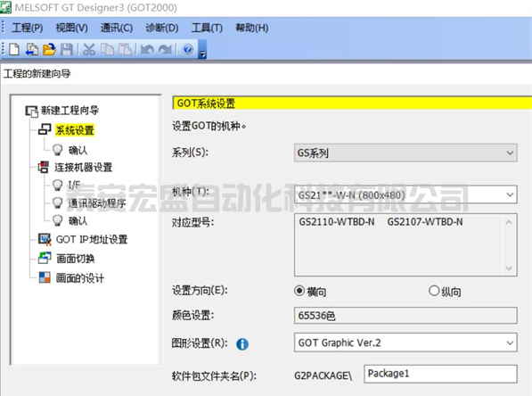Screen dimensions: 532x396
Task: Open the 通讯(C) menu
Action: [x=117, y=28]
